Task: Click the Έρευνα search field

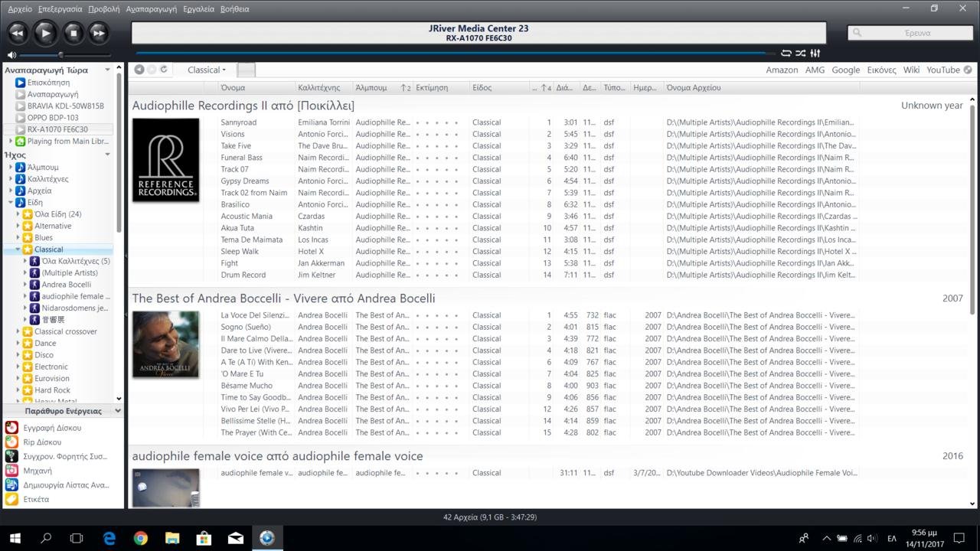Action: [x=910, y=33]
